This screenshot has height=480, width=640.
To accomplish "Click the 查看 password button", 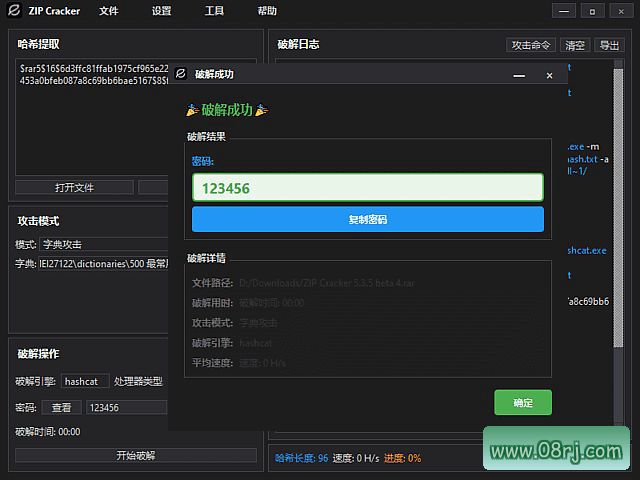I will coord(61,407).
